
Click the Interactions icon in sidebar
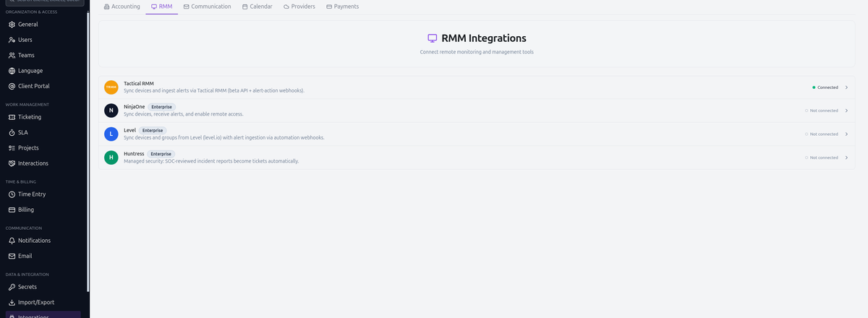(12, 163)
